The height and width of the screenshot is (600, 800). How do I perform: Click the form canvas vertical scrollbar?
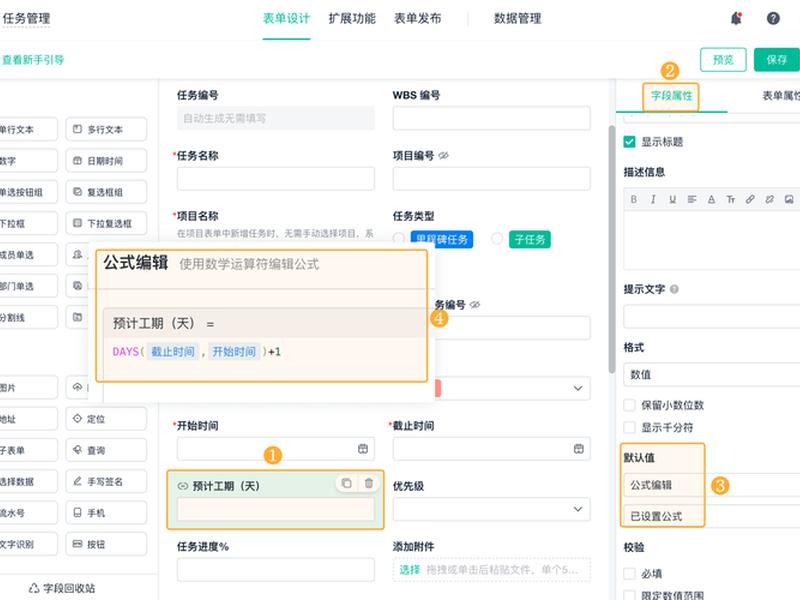pos(612,250)
